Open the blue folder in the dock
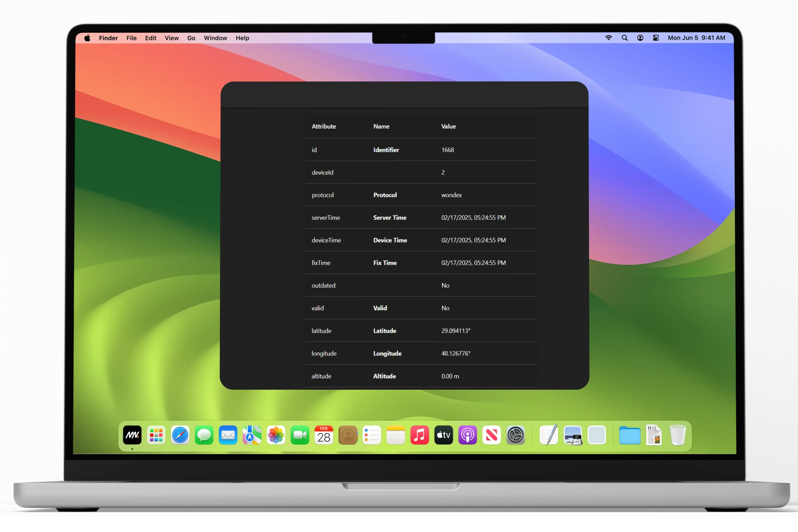Image resolution: width=798 pixels, height=532 pixels. tap(630, 435)
